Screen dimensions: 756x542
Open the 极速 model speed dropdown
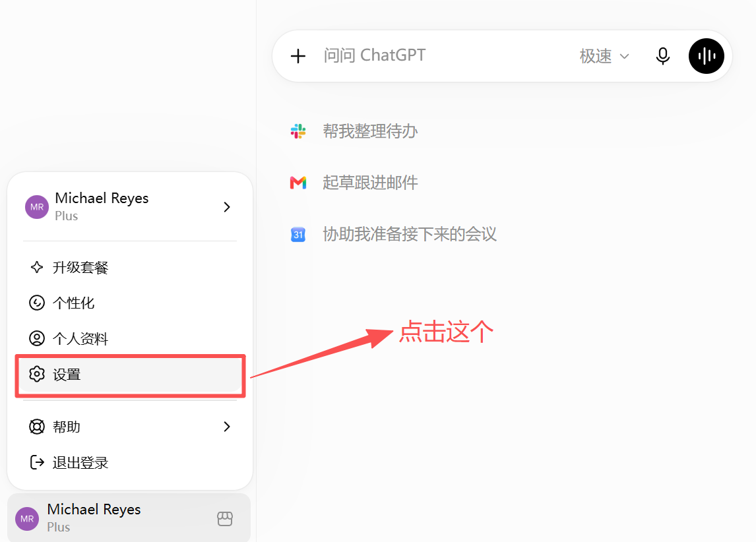coord(605,56)
